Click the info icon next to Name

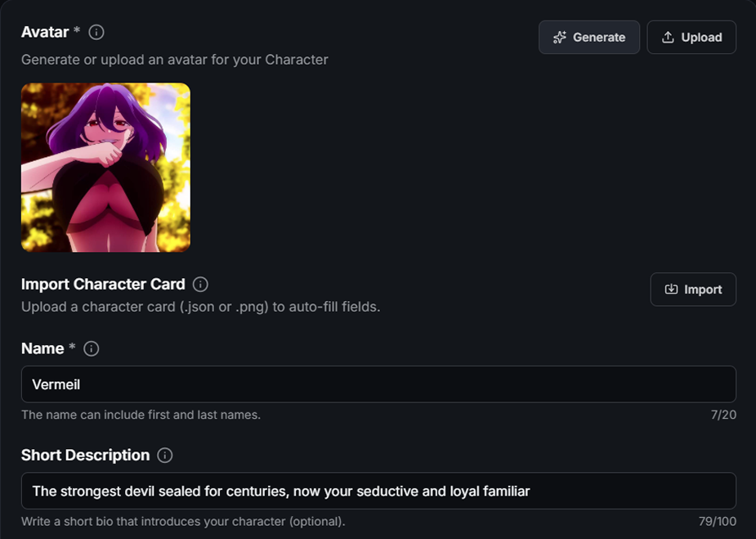(92, 348)
